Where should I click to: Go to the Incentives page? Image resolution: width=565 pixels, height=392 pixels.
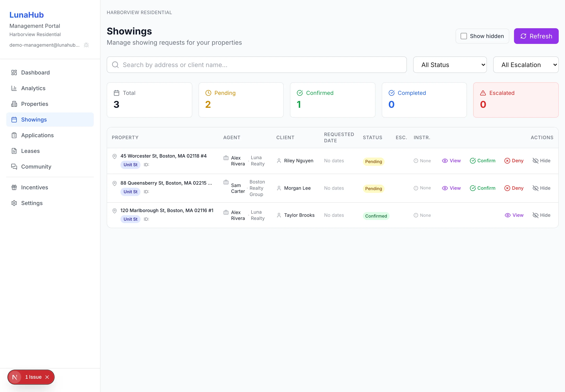coord(50,187)
